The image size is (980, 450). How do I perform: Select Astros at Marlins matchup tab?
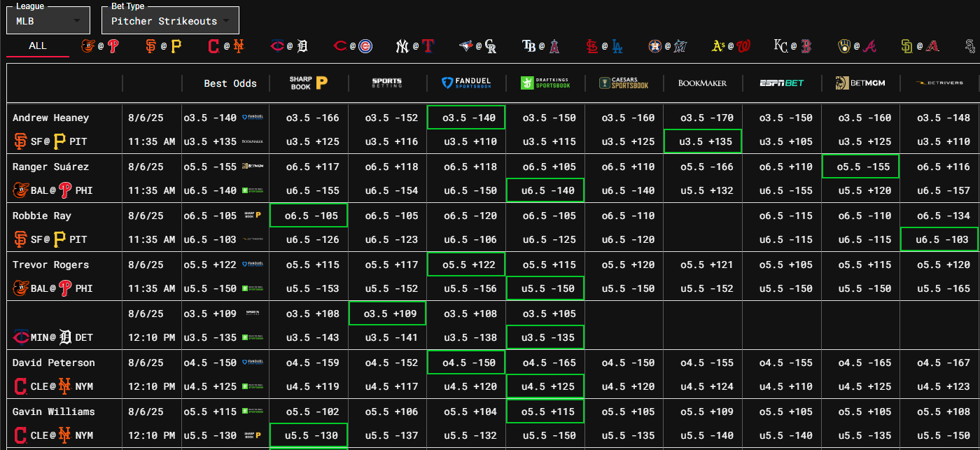pos(667,46)
